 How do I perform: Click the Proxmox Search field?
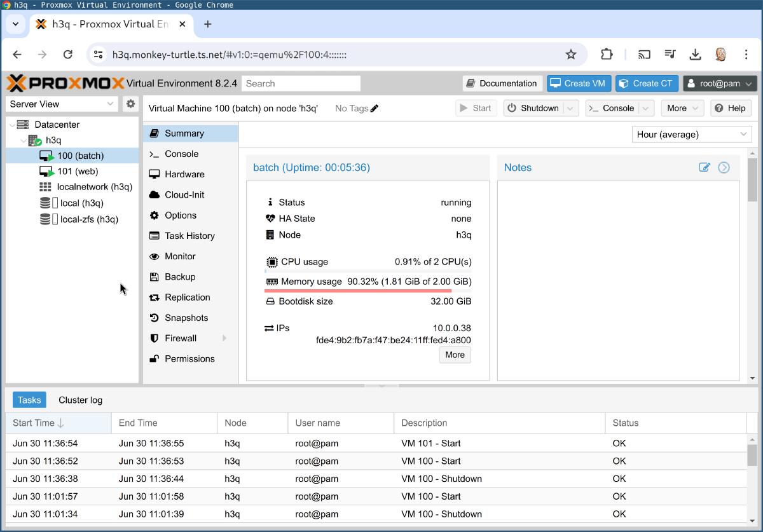tap(301, 83)
